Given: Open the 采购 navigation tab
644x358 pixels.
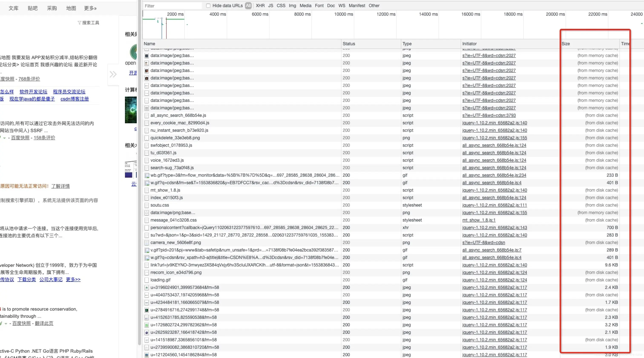Looking at the screenshot, I should point(52,8).
